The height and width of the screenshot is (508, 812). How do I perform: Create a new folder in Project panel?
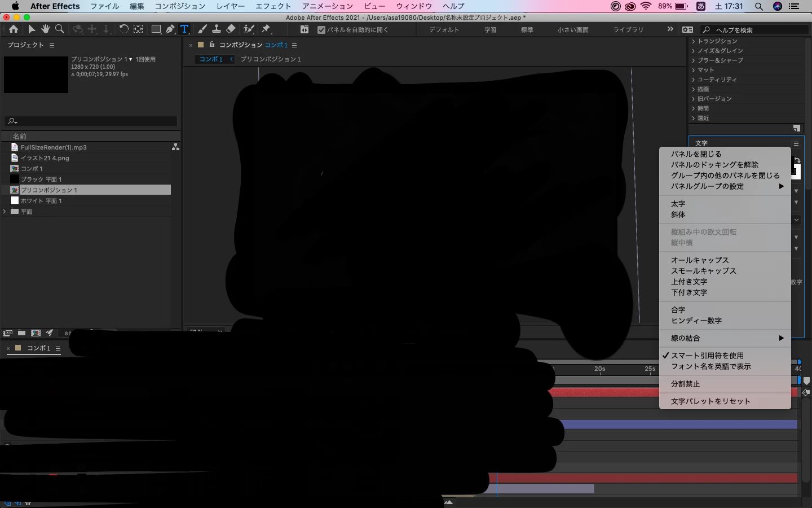(x=21, y=333)
